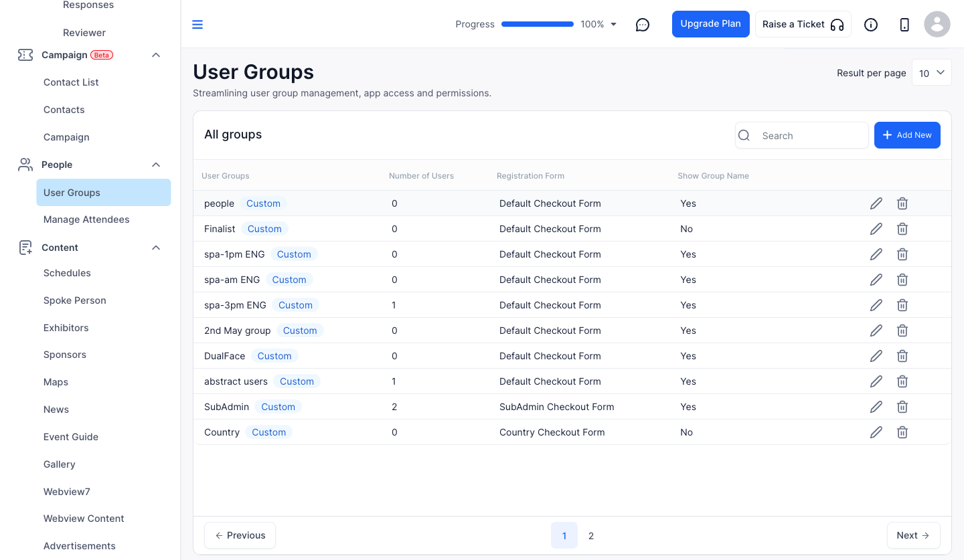This screenshot has height=560, width=964.
Task: Open Spoke Person in sidebar
Action: [x=75, y=300]
